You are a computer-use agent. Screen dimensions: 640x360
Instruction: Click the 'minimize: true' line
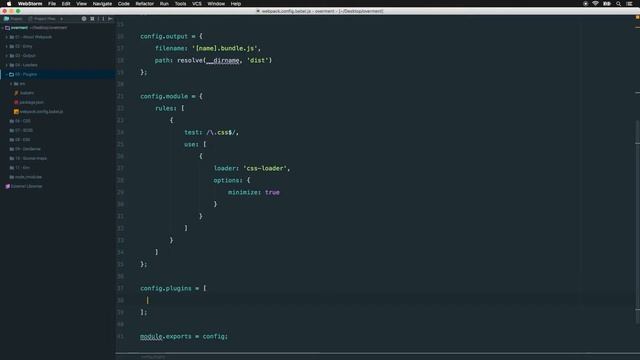click(x=254, y=192)
